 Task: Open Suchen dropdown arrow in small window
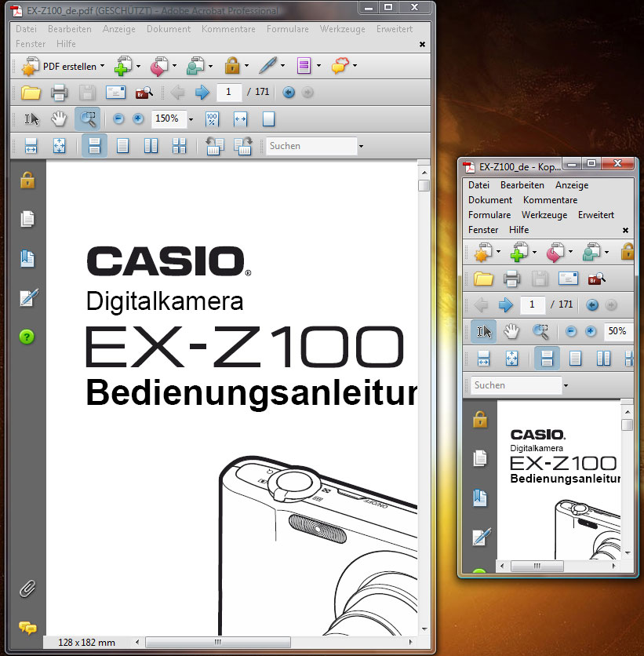[566, 385]
